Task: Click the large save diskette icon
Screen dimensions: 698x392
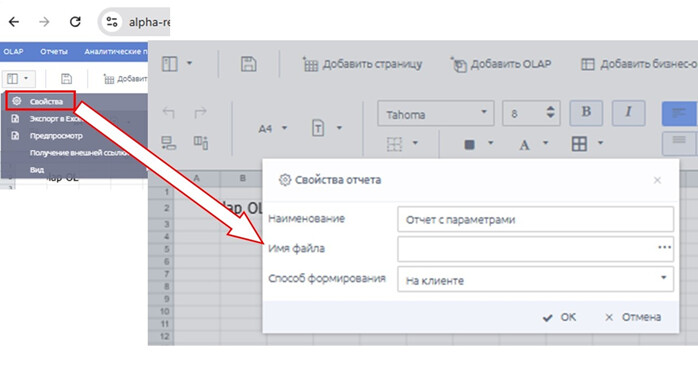Action: click(x=248, y=64)
